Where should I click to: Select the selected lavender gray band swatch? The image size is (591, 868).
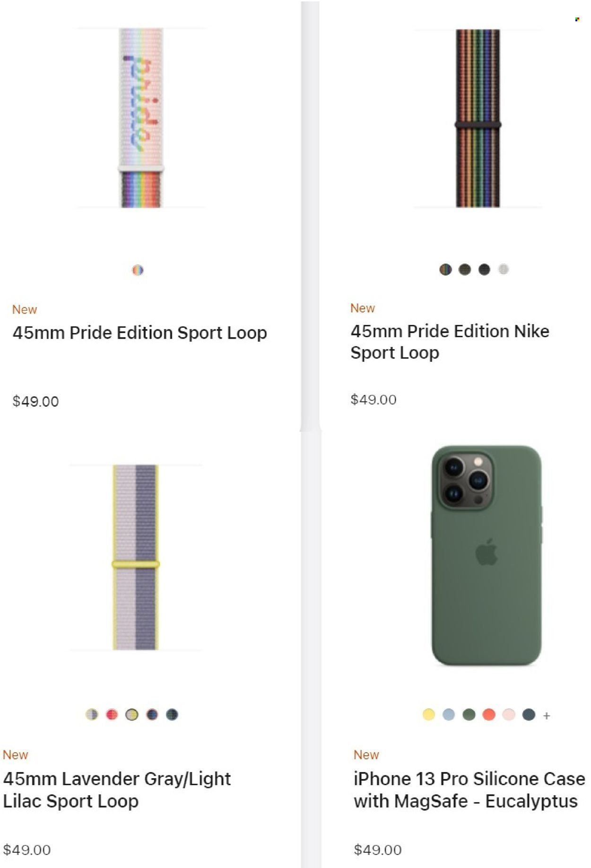point(132,714)
